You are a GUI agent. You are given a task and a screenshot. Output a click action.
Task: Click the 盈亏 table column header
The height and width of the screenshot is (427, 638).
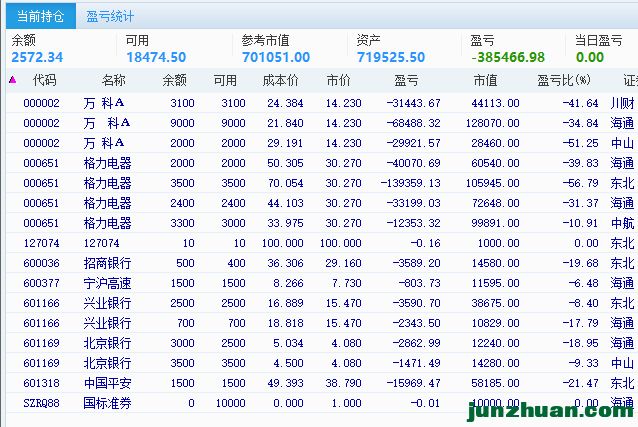406,80
